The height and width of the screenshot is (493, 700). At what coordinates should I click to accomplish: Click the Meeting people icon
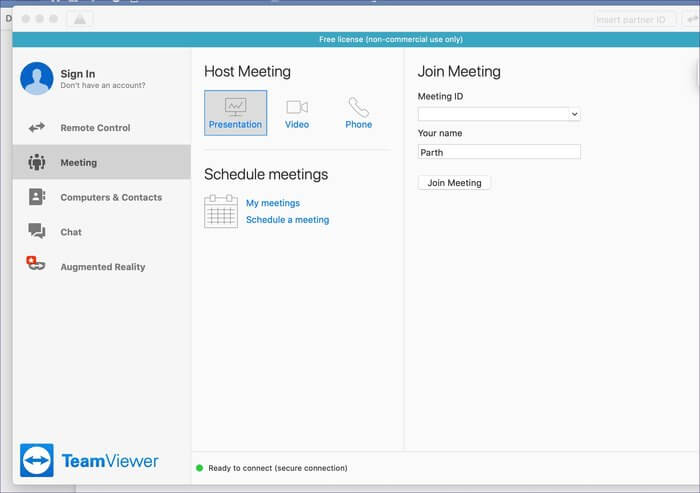pyautogui.click(x=37, y=162)
